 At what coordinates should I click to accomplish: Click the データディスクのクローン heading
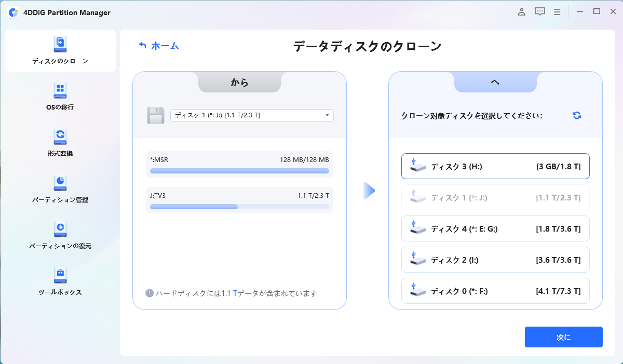(367, 46)
